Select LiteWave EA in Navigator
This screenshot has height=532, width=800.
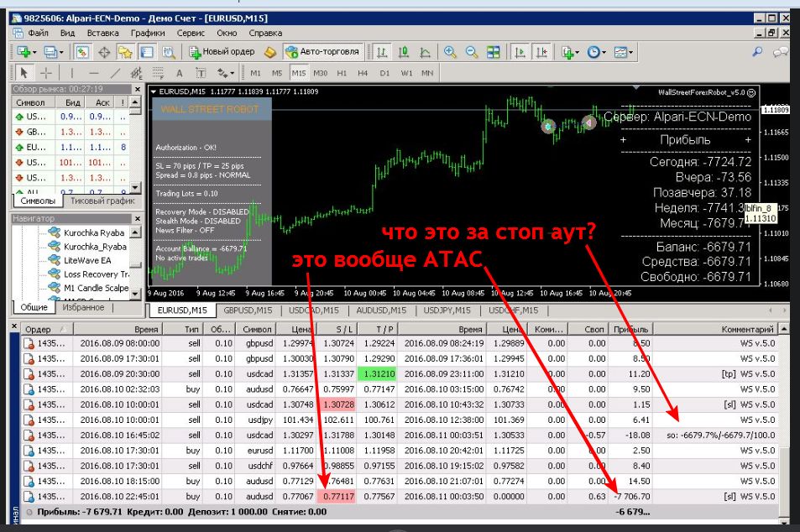[86, 260]
